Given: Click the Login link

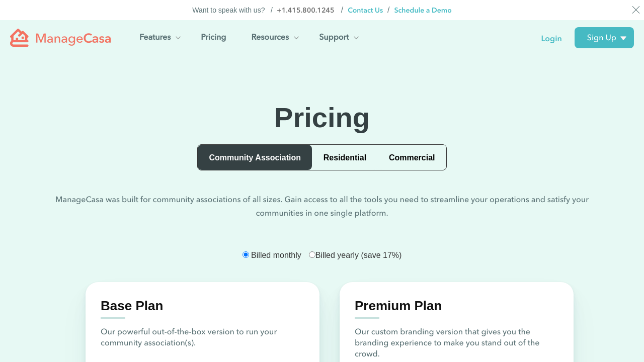Looking at the screenshot, I should pyautogui.click(x=551, y=38).
